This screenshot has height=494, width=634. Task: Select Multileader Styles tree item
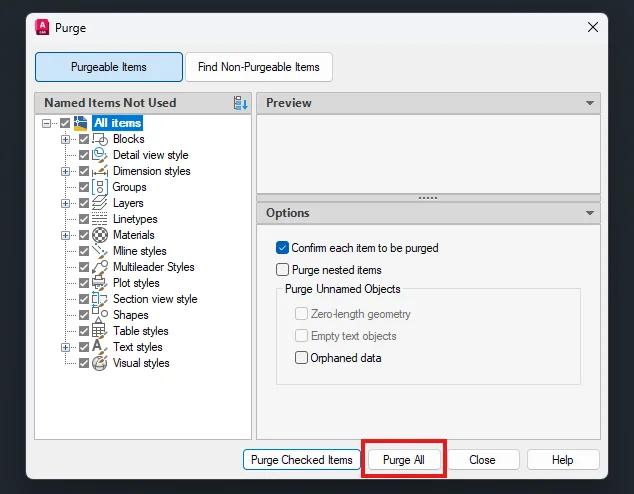click(x=153, y=267)
